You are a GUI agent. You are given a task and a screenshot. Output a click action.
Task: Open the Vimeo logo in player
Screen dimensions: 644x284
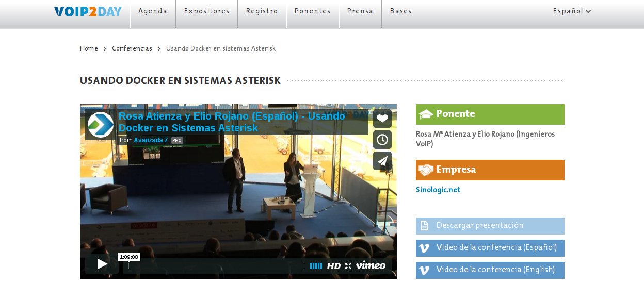(x=371, y=265)
